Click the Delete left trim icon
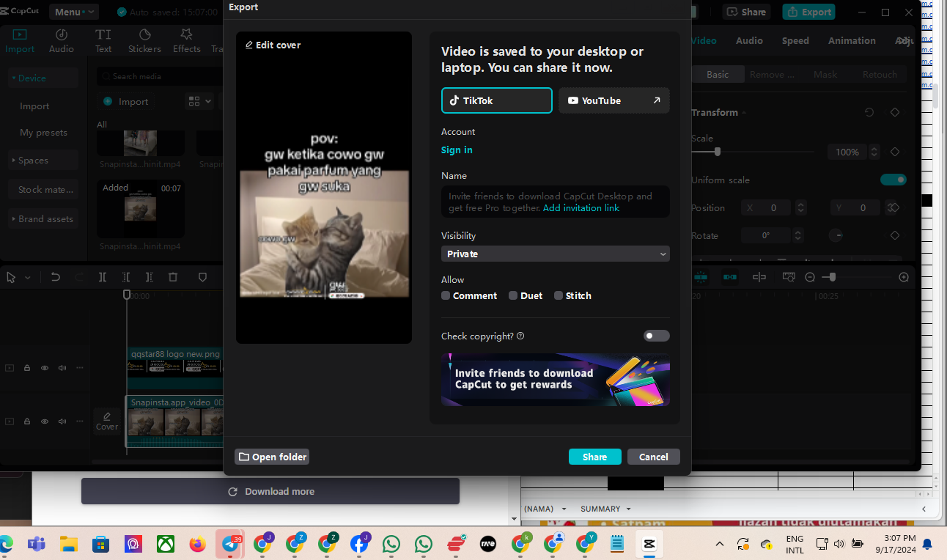The width and height of the screenshot is (947, 560). point(126,277)
